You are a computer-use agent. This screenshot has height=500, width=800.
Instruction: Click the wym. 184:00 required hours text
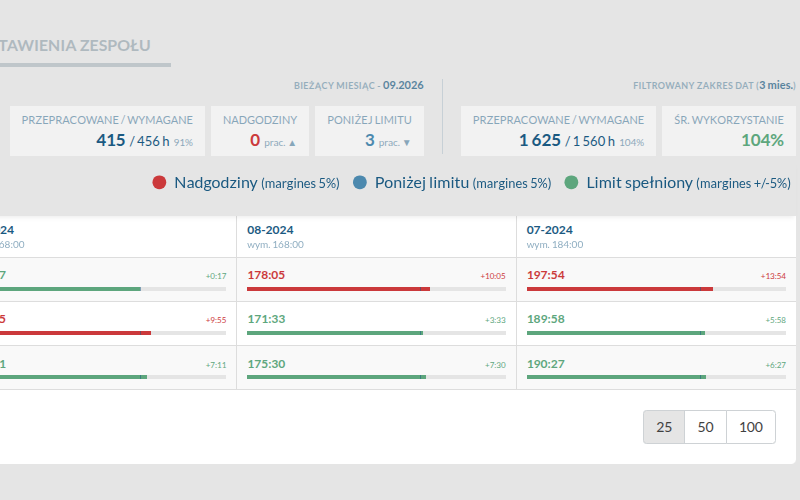tap(555, 245)
